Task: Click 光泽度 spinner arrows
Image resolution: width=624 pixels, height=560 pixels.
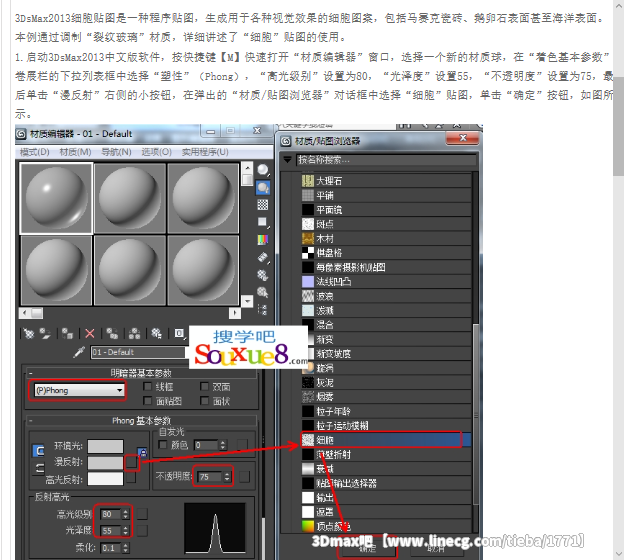Action: point(126,531)
